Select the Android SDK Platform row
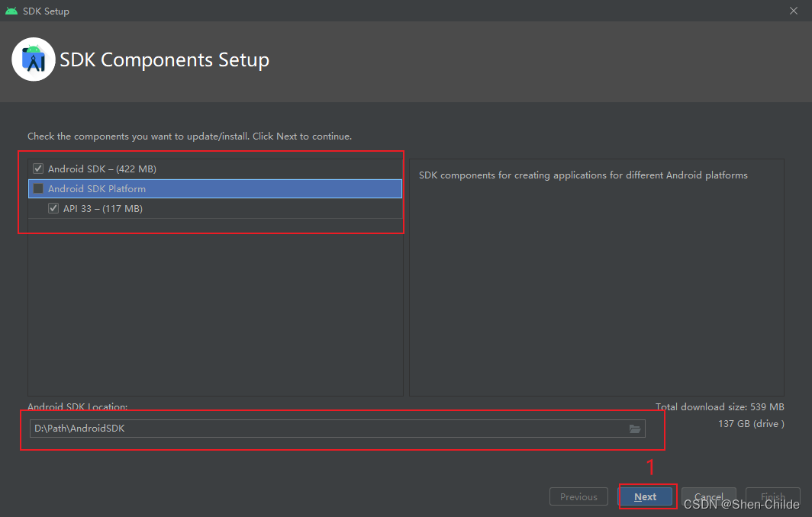The width and height of the screenshot is (812, 517). tap(215, 189)
